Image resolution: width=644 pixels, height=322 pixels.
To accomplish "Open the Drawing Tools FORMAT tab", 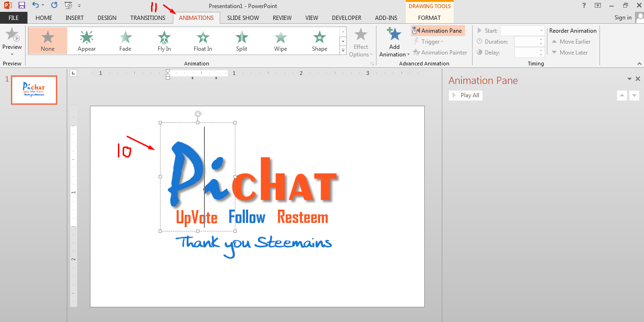I will tap(429, 18).
